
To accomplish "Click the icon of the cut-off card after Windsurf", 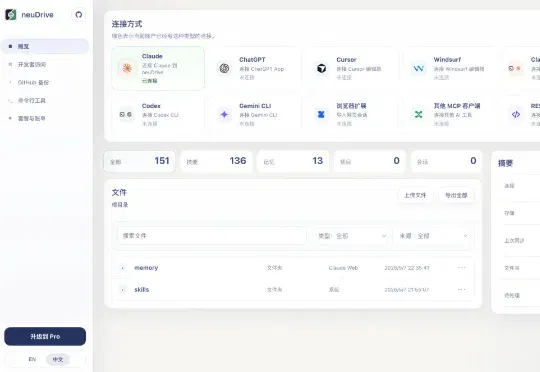I will tap(515, 68).
